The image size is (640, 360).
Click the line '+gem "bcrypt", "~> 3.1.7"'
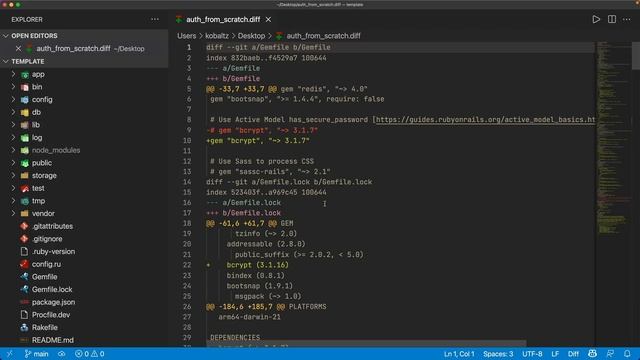click(x=258, y=140)
